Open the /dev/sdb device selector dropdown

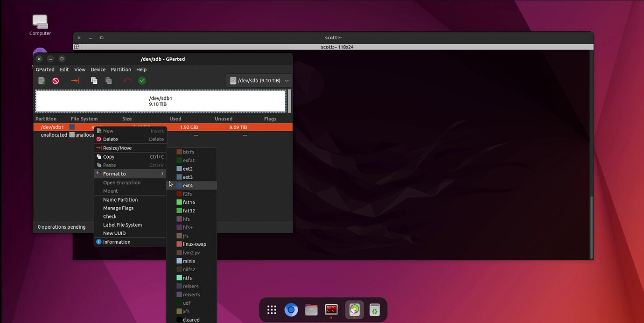tap(259, 81)
